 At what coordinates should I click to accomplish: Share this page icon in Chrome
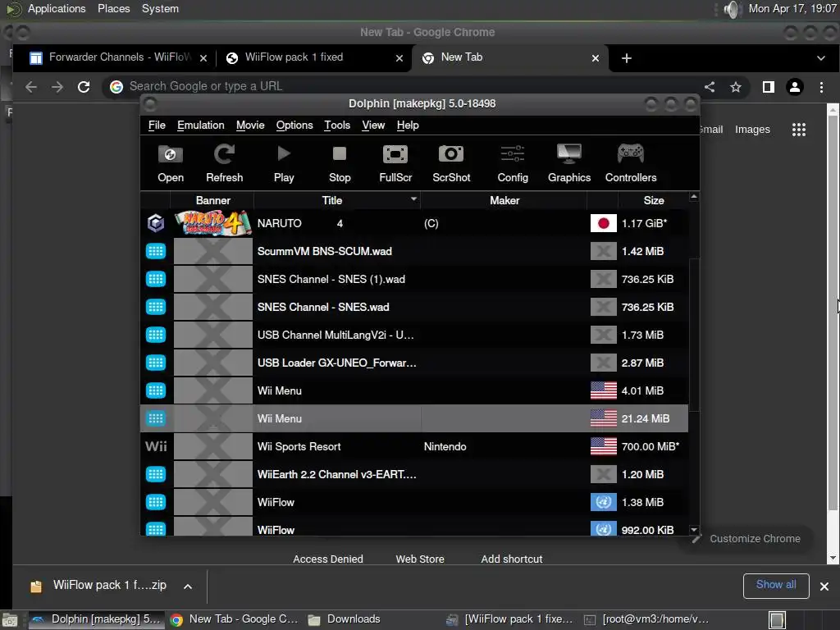point(710,87)
